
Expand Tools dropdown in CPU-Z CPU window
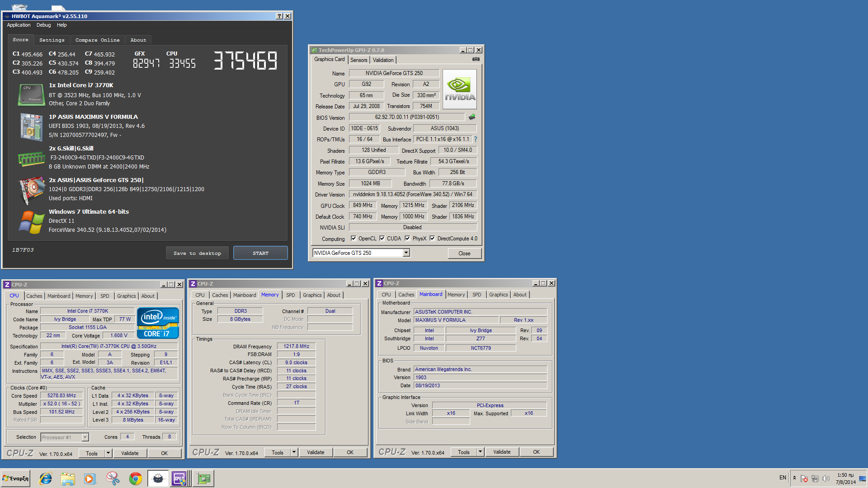click(108, 453)
